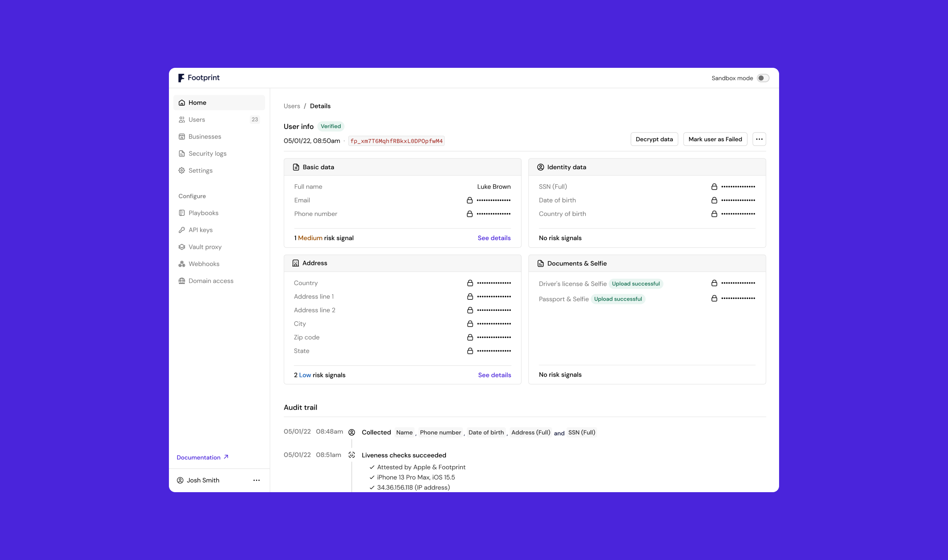Click the API keys key icon
Viewport: 948px width, 560px height.
coord(182,230)
